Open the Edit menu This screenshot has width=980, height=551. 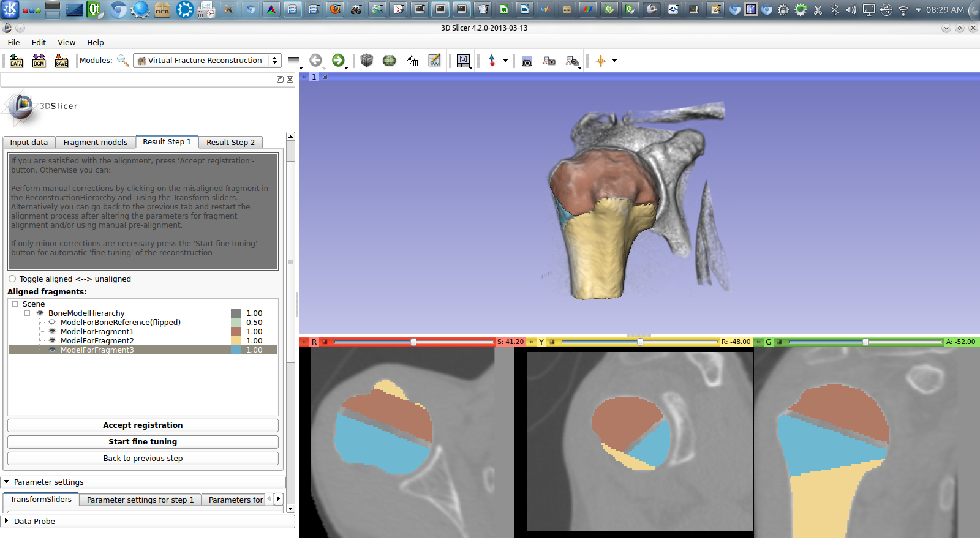tap(39, 43)
